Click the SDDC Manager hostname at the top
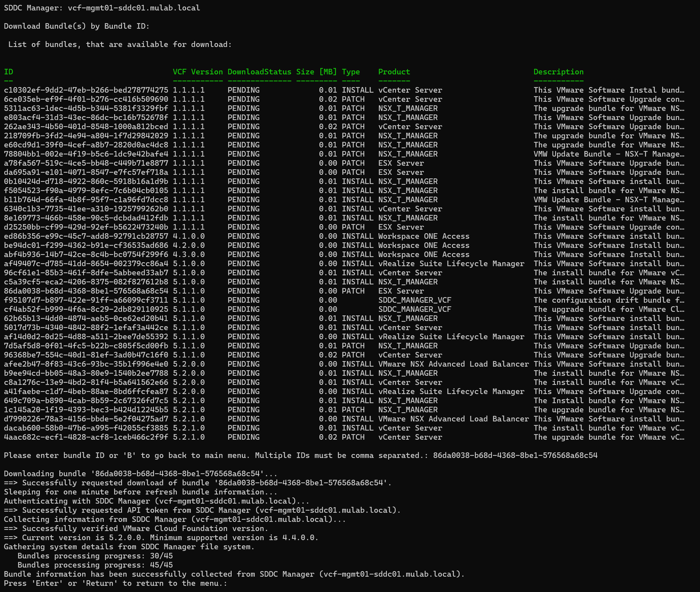 click(134, 8)
